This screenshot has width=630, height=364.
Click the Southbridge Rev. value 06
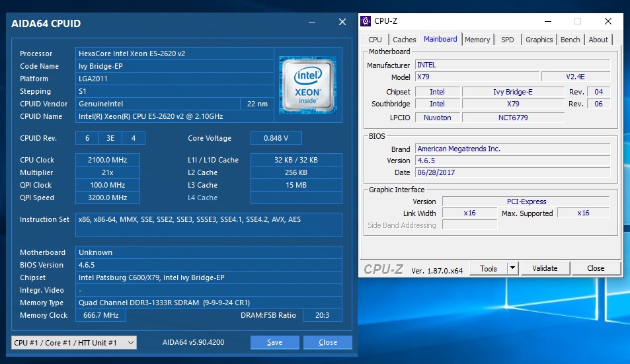pos(598,104)
